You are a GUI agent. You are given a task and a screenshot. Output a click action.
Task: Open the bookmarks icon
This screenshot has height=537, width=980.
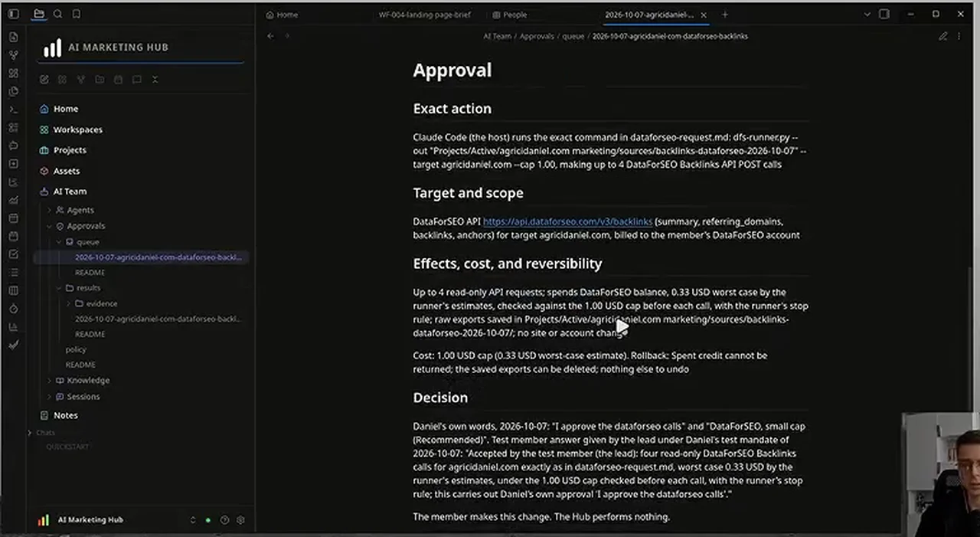coord(76,14)
